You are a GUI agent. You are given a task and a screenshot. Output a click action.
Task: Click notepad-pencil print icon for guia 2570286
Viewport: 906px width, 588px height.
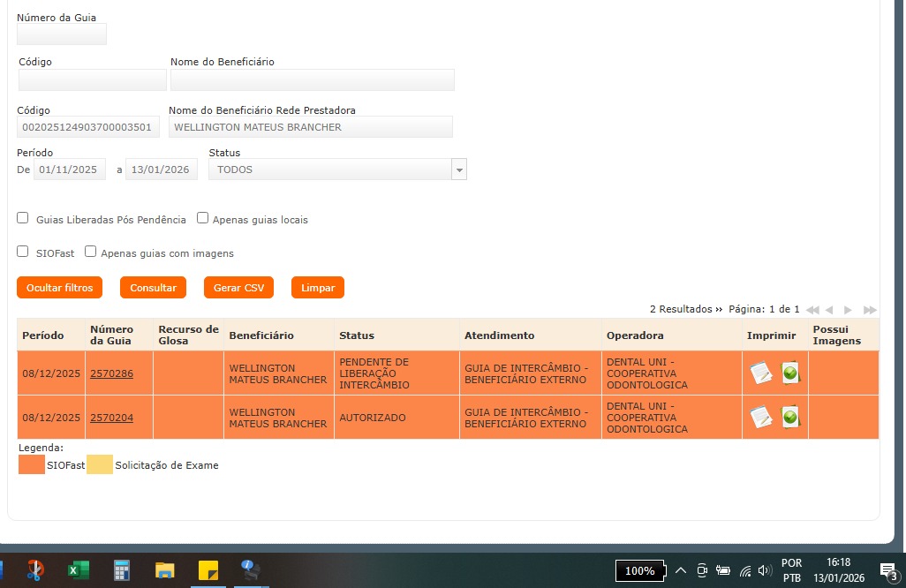[x=760, y=373]
